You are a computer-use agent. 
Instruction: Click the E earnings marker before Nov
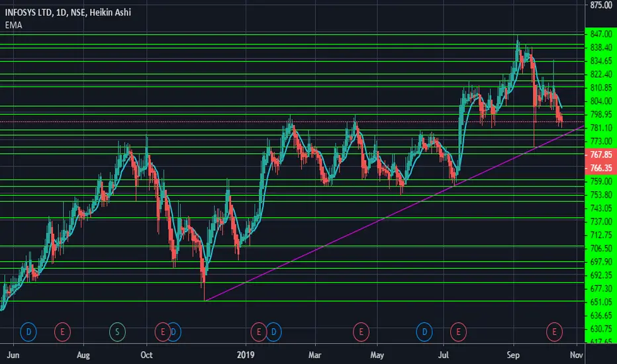554,332
